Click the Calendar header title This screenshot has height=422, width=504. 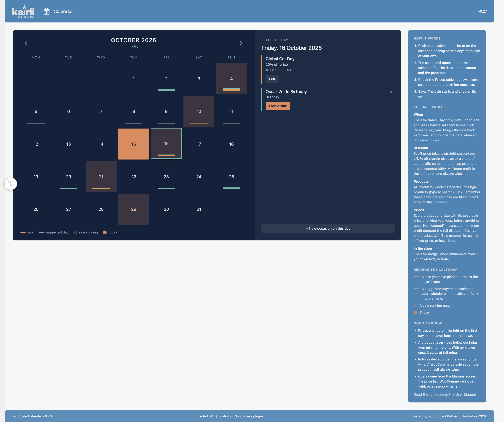tap(63, 12)
